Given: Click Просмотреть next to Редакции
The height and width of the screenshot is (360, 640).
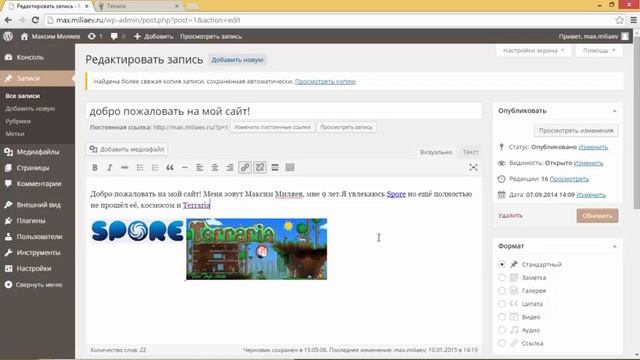Looking at the screenshot, I should click(569, 179).
